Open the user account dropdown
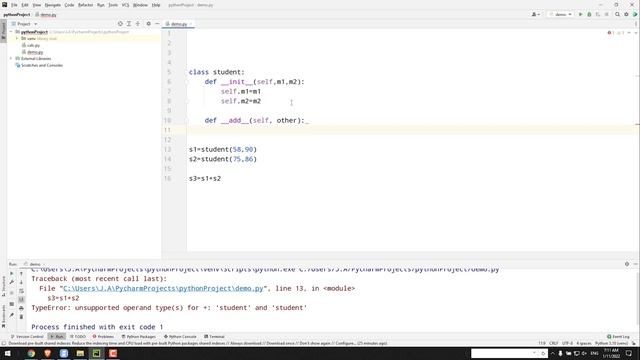The height and width of the screenshot is (360, 640). (536, 14)
